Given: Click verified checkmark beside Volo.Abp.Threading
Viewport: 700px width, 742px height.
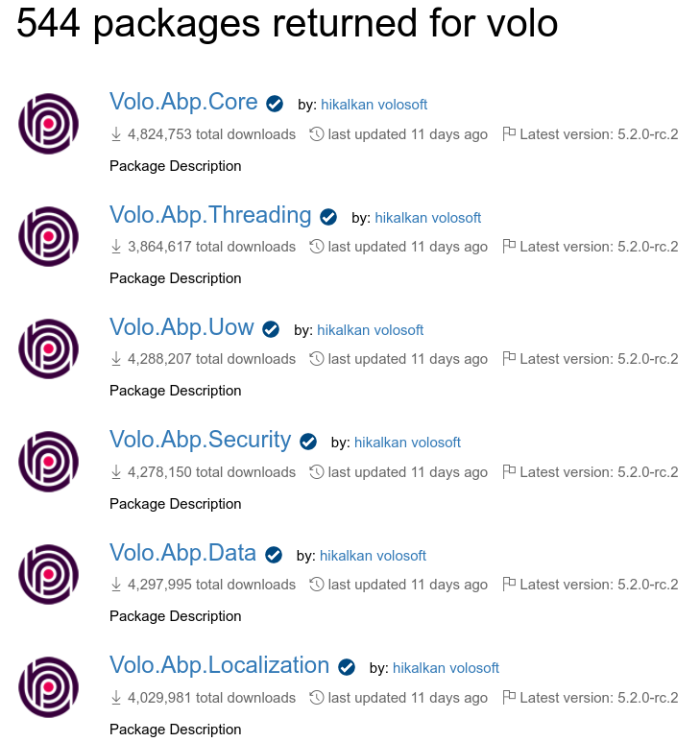Looking at the screenshot, I should (x=328, y=217).
